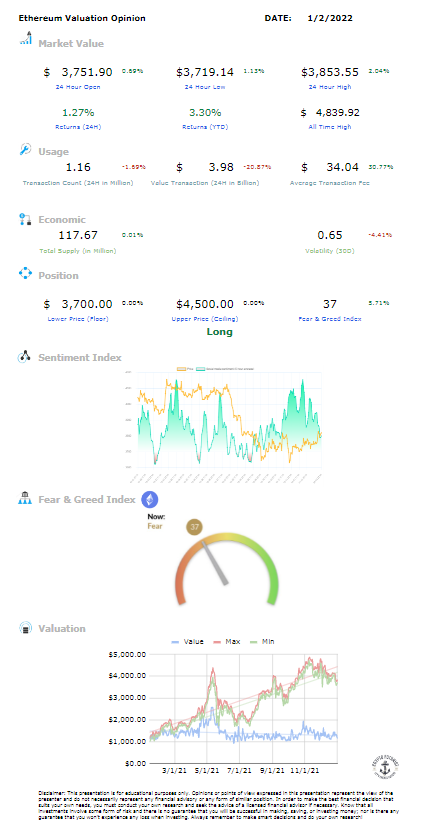433x836 pixels.
Task: Click the Sentiment Index chart area
Action: (x=229, y=421)
